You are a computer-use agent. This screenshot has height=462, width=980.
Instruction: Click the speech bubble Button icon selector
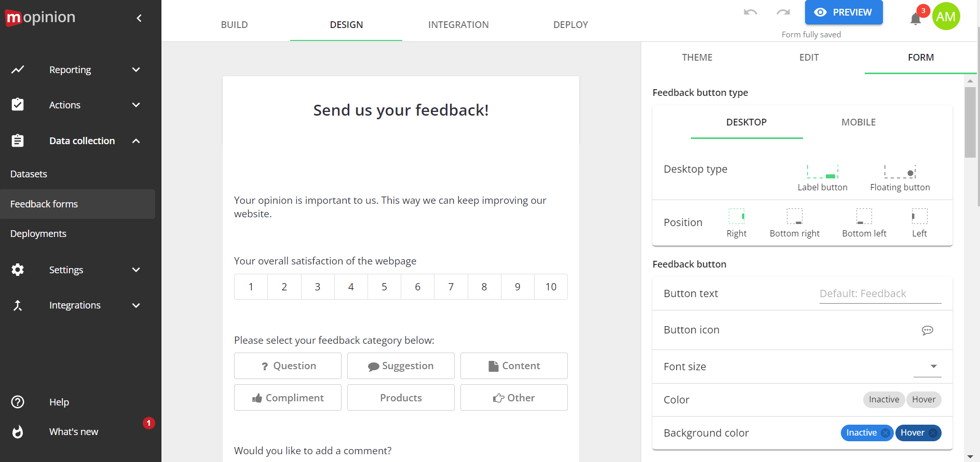[x=928, y=330]
